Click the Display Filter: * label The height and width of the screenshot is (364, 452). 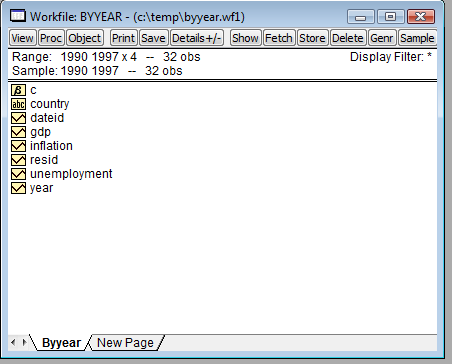391,57
